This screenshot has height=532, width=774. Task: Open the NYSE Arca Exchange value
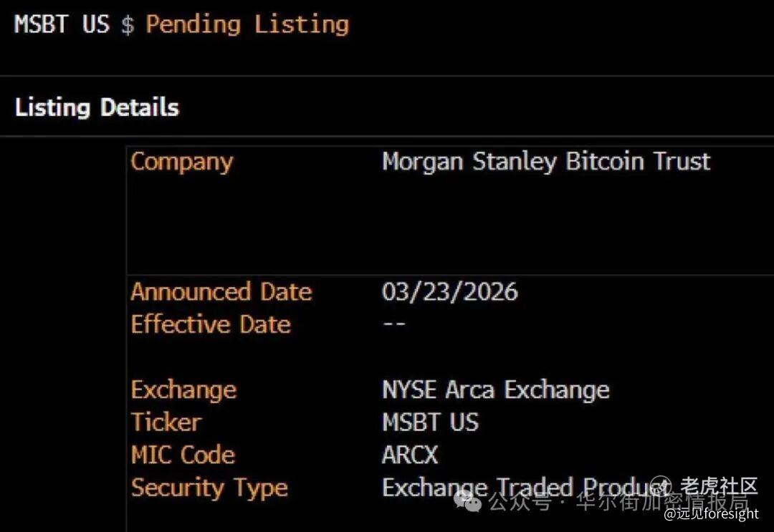pyautogui.click(x=495, y=390)
